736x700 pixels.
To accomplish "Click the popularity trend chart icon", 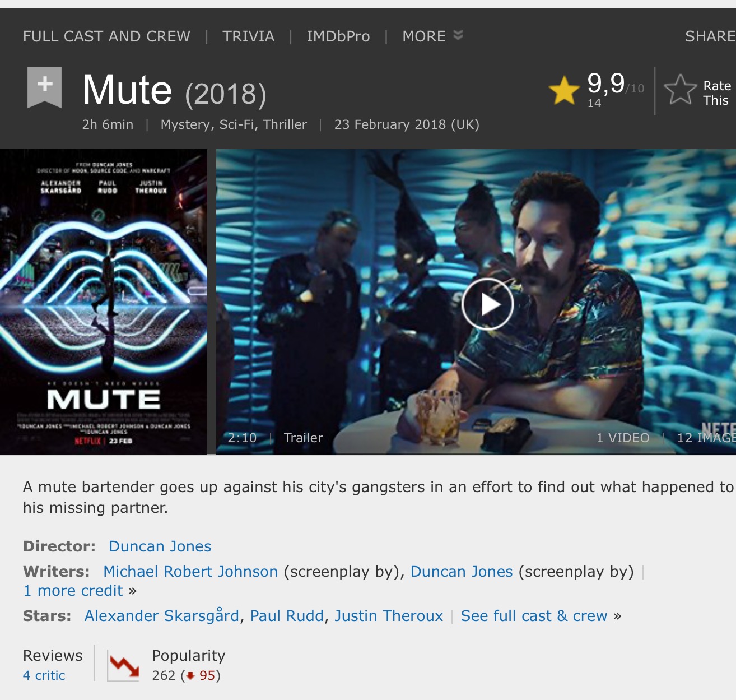I will (x=123, y=665).
